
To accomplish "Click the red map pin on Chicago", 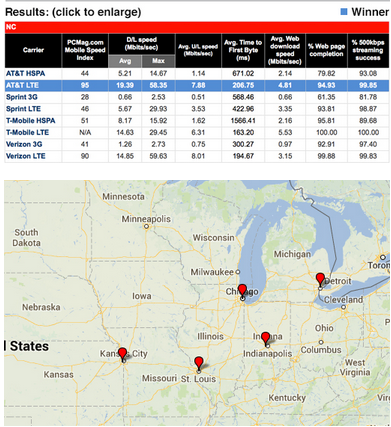I will 242,291.
